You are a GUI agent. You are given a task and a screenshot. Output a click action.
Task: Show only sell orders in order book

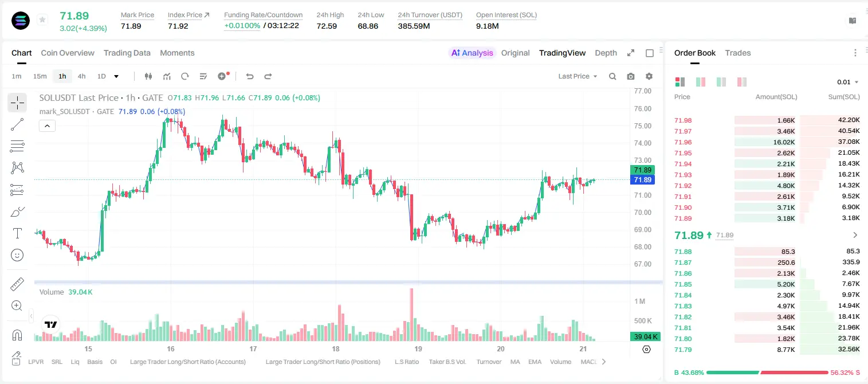(x=742, y=82)
